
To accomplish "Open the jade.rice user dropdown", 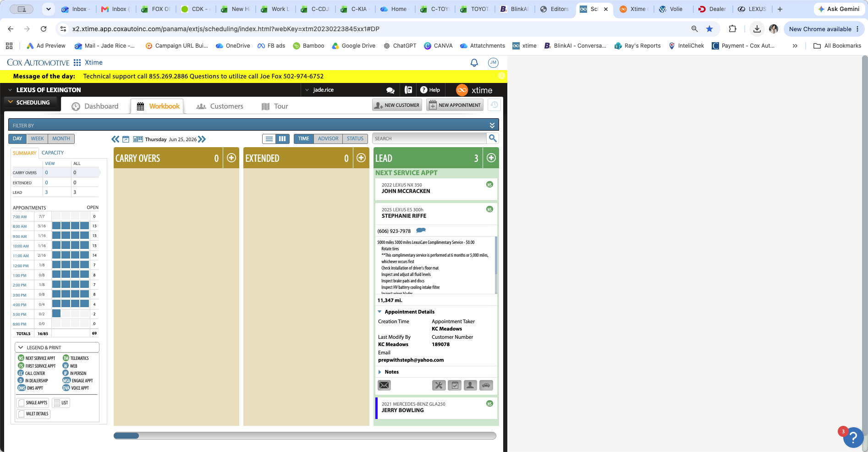I will click(x=319, y=90).
